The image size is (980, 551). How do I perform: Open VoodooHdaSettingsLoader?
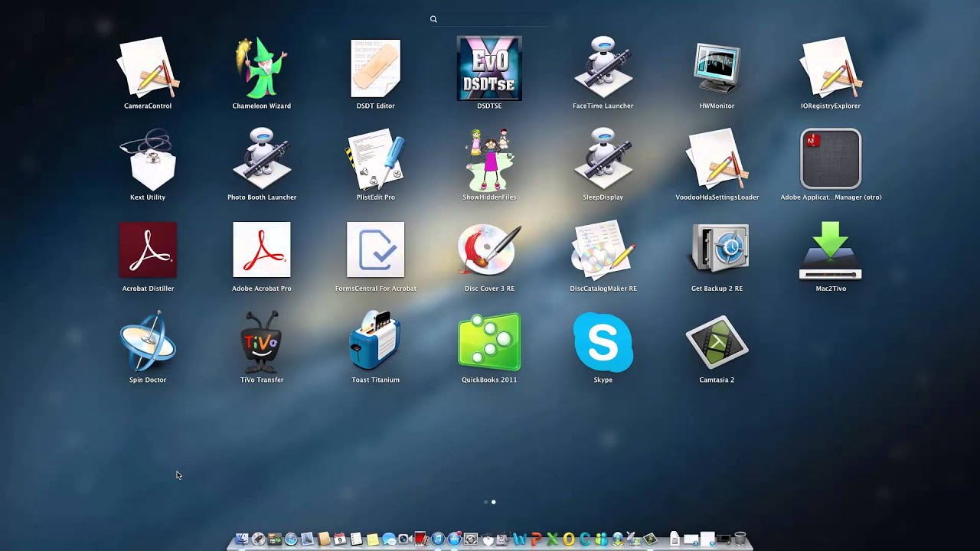pos(717,159)
